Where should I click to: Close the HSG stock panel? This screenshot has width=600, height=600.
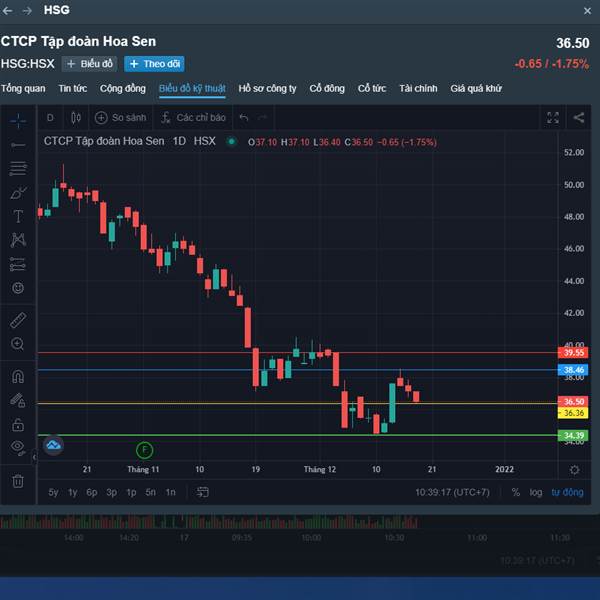(x=587, y=11)
